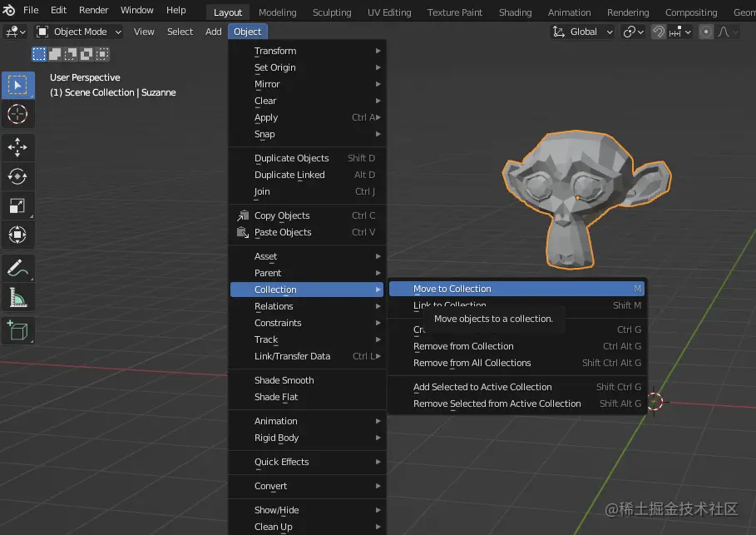
Task: Select the Annotate tool
Action: tap(17, 268)
